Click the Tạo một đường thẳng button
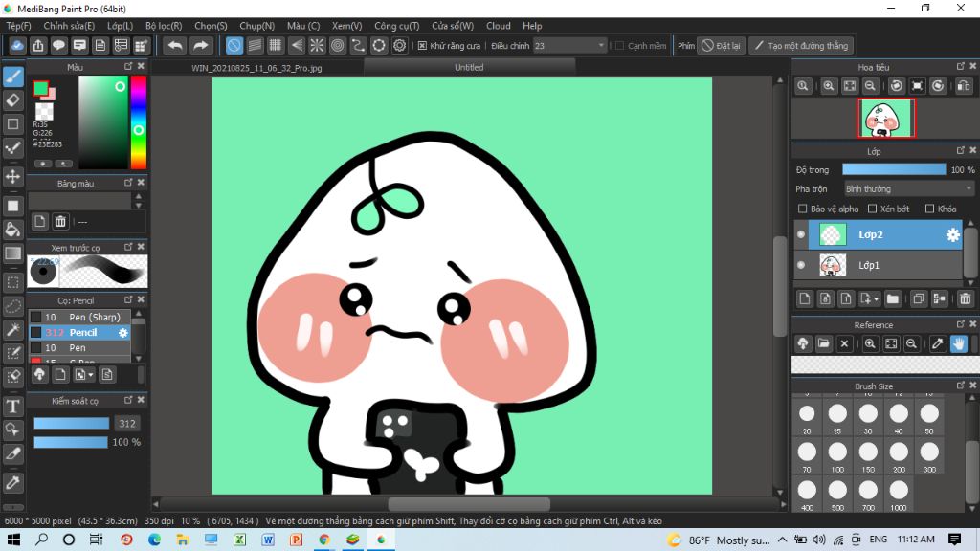Viewport: 980px width, 551px height. pyautogui.click(x=802, y=46)
